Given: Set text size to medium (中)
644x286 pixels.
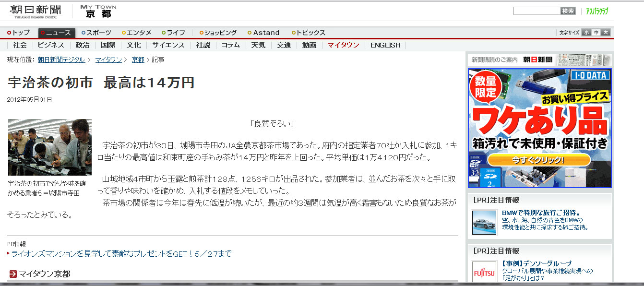Looking at the screenshot, I should (596, 33).
